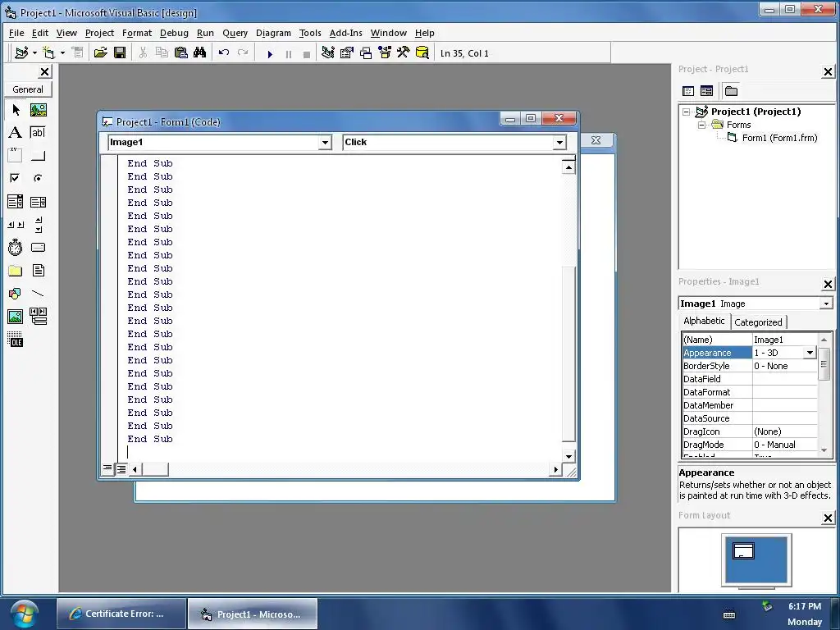Select the Shape control in toolbox
This screenshot has height=630, width=840.
coord(16,294)
